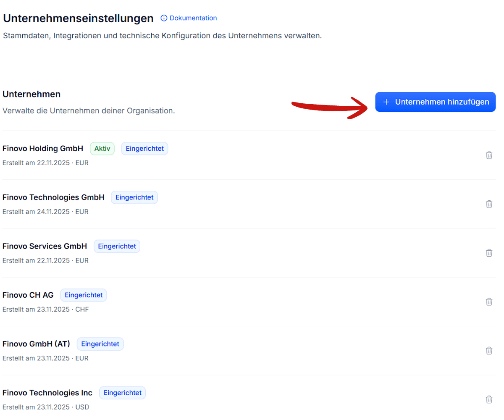Click Eingerichtet badge of Finovo GmbH (AT)
504x420 pixels.
100,344
